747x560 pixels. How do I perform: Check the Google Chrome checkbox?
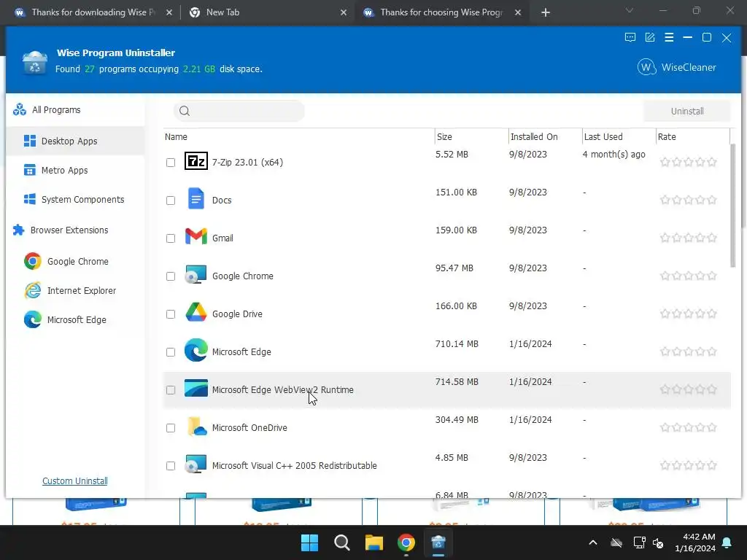pos(171,276)
